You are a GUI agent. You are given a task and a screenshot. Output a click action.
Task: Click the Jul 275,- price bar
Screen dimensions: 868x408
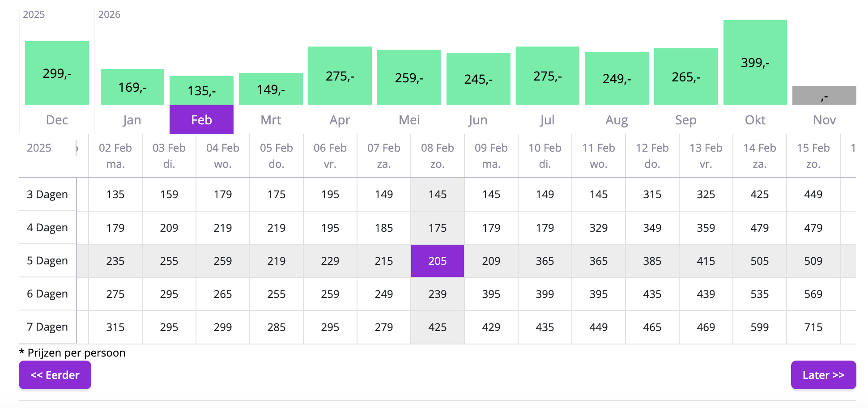[547, 76]
